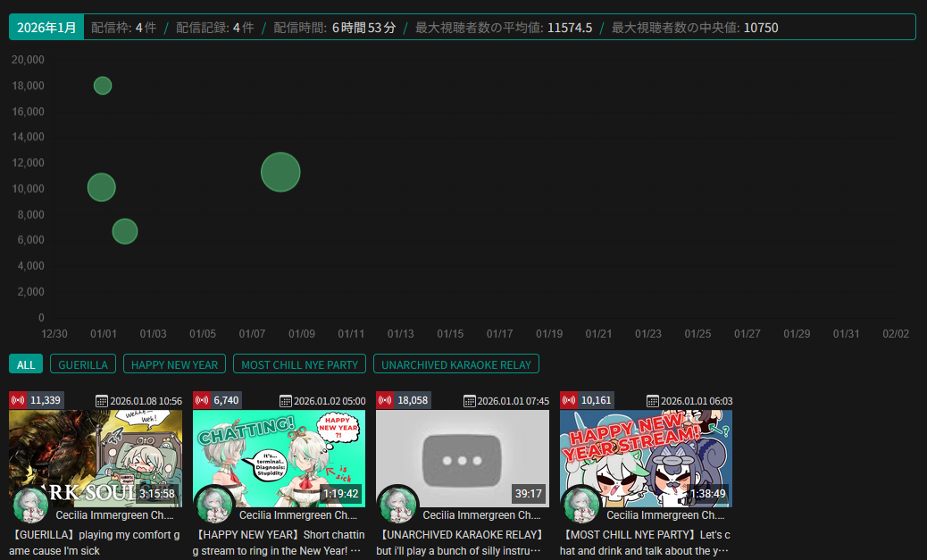Open channel avatar on the NYE PARTY card

click(581, 506)
